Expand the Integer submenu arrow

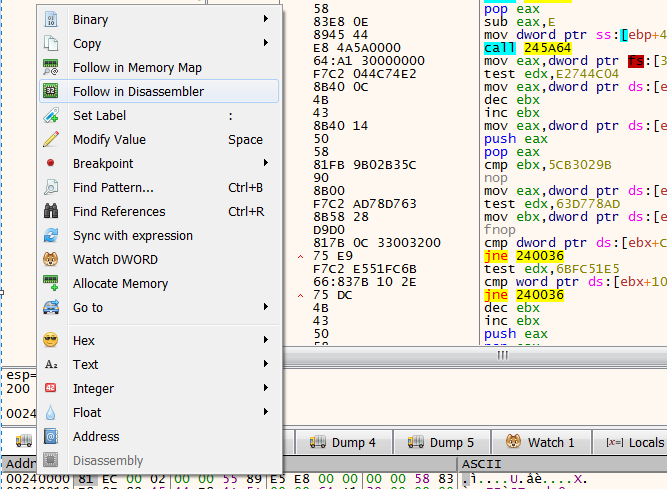pyautogui.click(x=266, y=387)
